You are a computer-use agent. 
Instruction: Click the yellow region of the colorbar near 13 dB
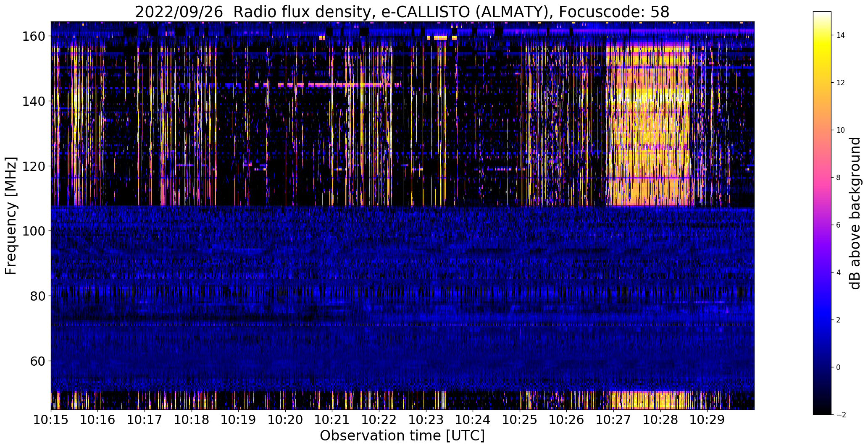(x=822, y=59)
